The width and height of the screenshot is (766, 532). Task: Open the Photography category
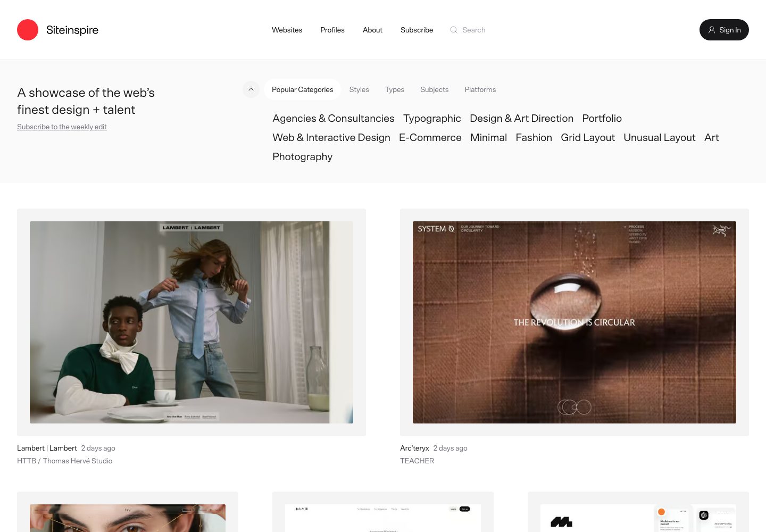coord(302,156)
